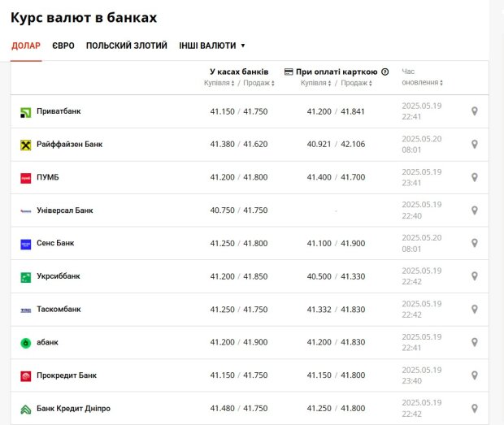Switch to the ЄВРО tab
This screenshot has width=504, height=425.
63,46
